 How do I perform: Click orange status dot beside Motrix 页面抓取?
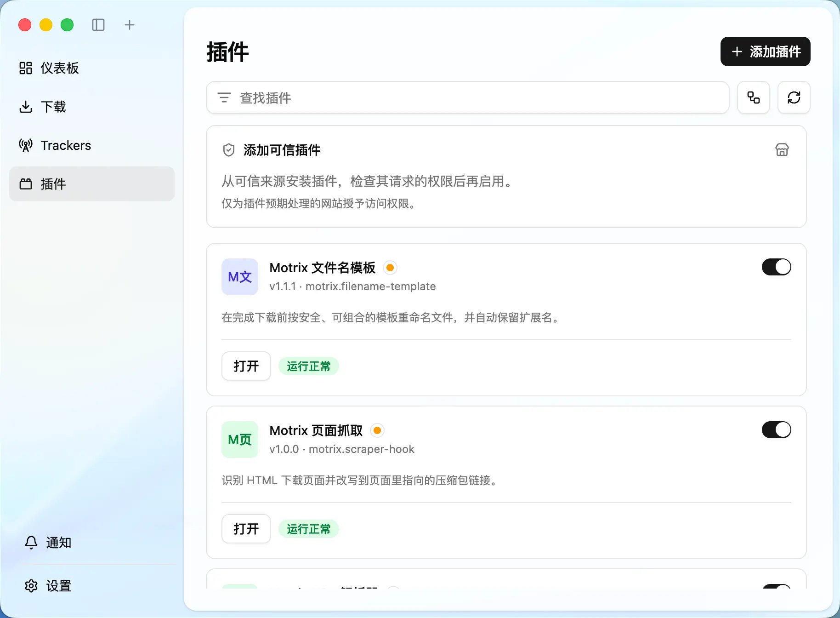[x=377, y=430]
